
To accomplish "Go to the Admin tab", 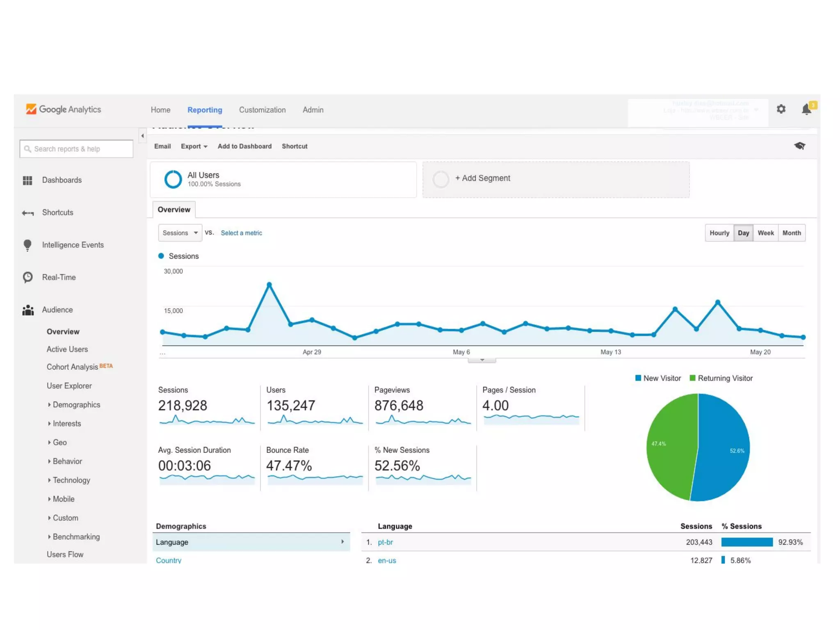I will [313, 110].
